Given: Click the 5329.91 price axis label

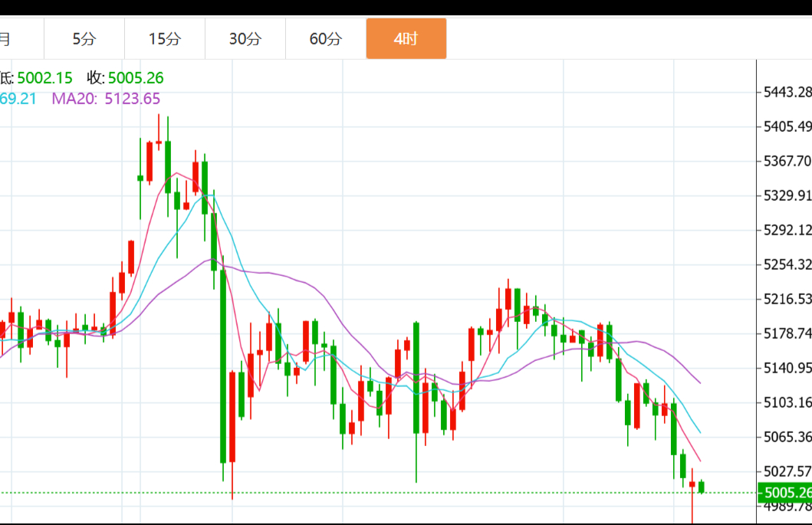Looking at the screenshot, I should pyautogui.click(x=787, y=195).
